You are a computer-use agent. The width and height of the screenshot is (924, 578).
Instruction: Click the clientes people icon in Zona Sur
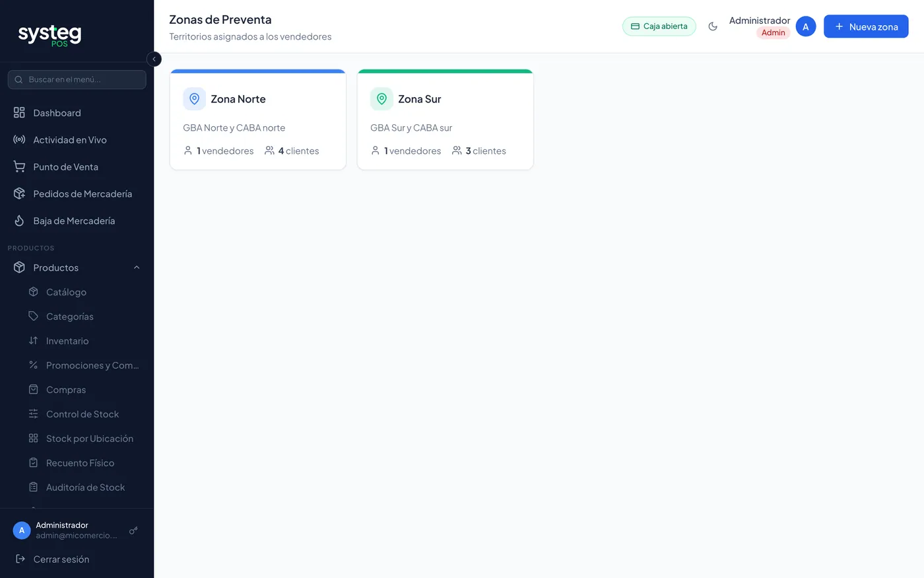coord(457,151)
